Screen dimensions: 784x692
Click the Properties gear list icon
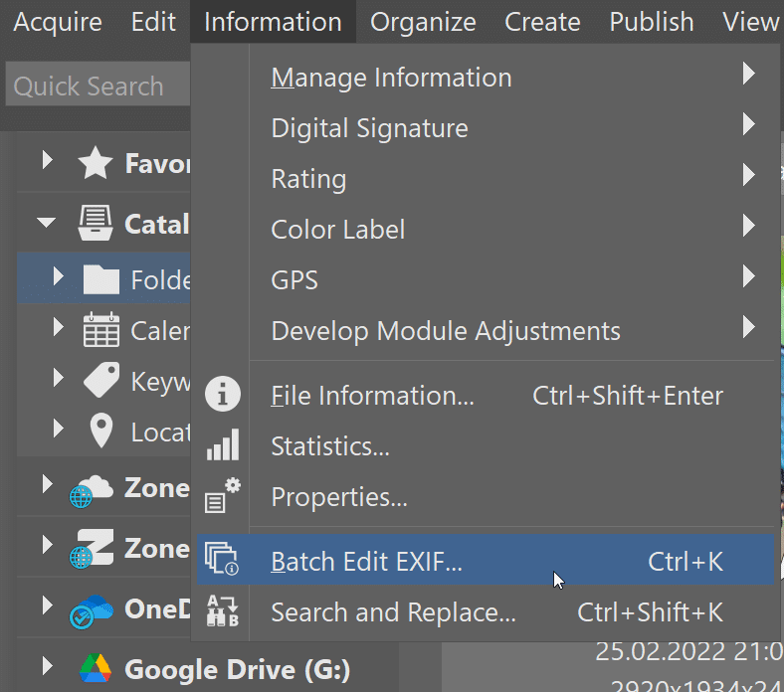223,495
